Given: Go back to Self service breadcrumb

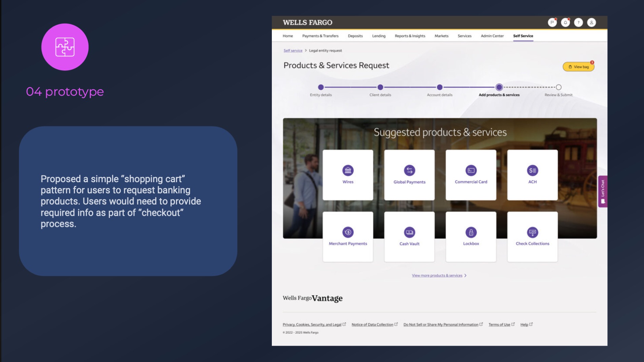Looking at the screenshot, I should coord(293,50).
